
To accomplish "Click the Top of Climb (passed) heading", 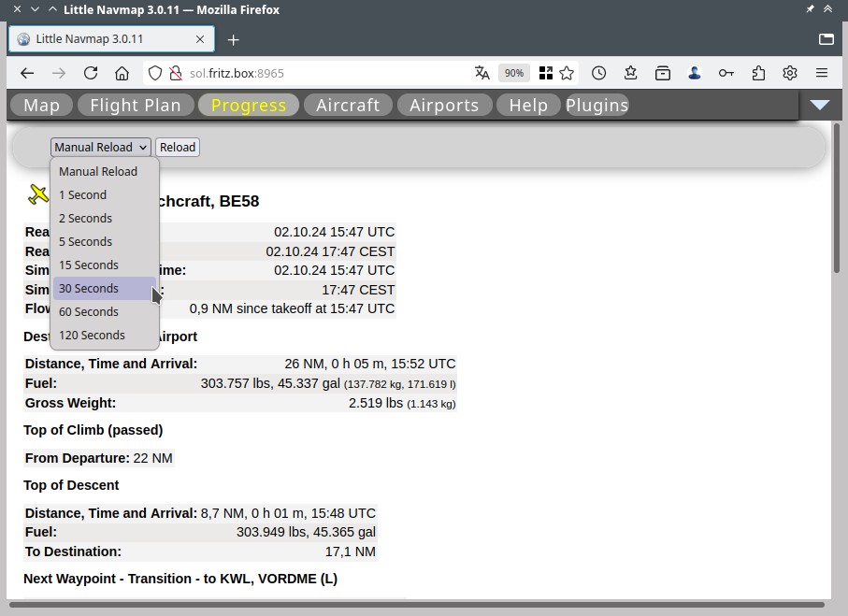I will coord(93,430).
